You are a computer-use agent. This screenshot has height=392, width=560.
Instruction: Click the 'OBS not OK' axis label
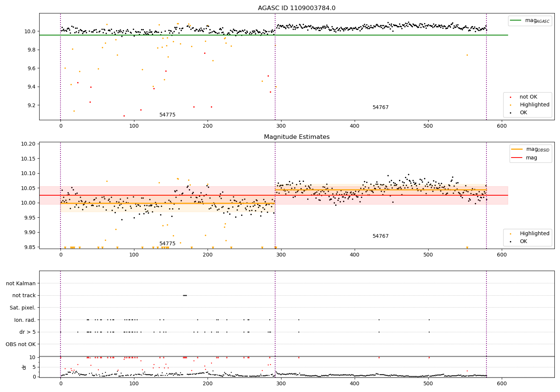21,344
